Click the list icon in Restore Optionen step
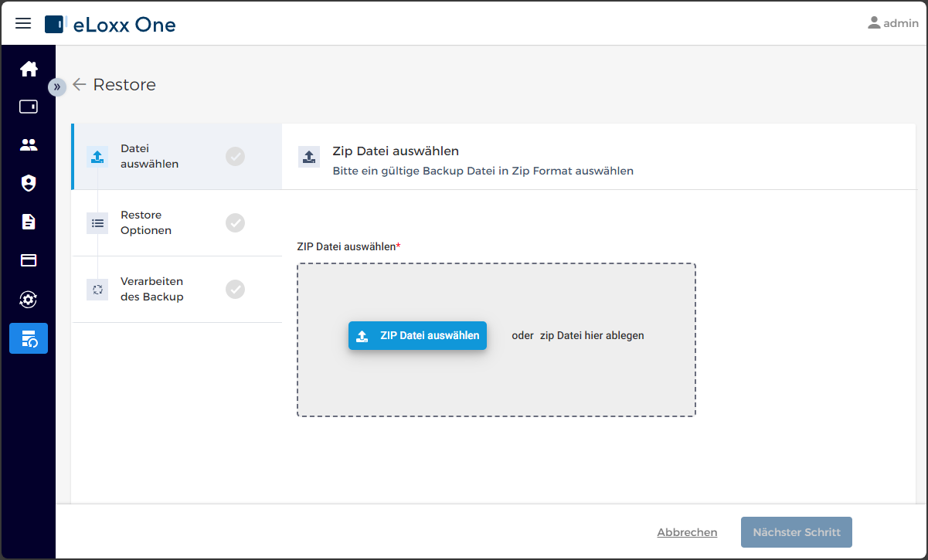 pyautogui.click(x=97, y=223)
